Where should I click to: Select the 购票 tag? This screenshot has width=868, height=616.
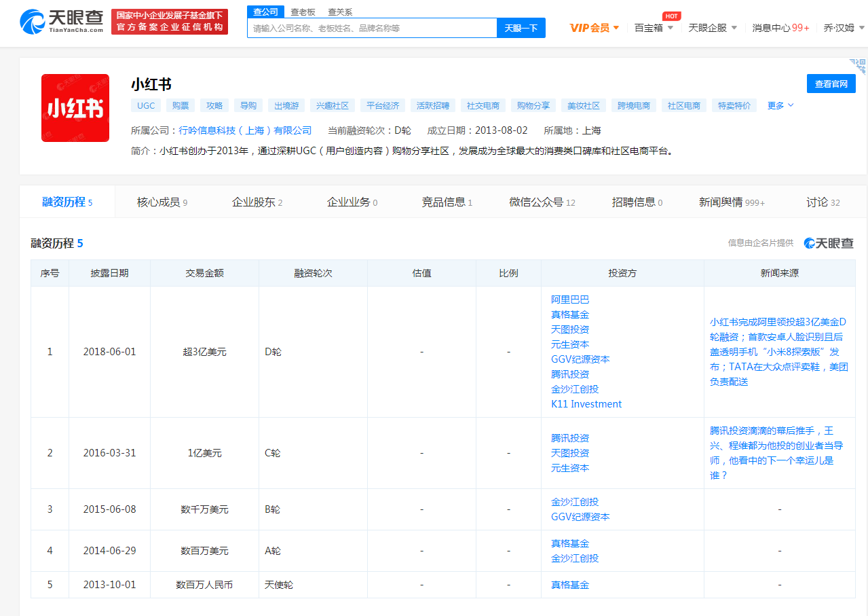pyautogui.click(x=181, y=105)
